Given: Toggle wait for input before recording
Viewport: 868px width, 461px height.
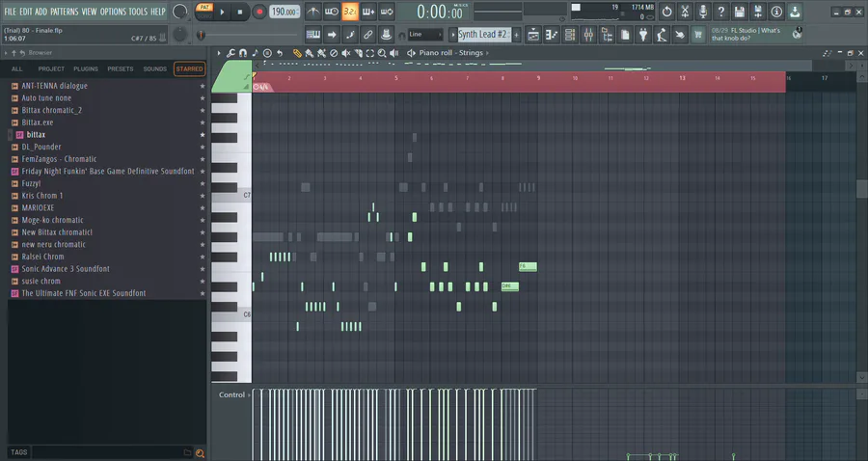Looking at the screenshot, I should click(x=332, y=11).
